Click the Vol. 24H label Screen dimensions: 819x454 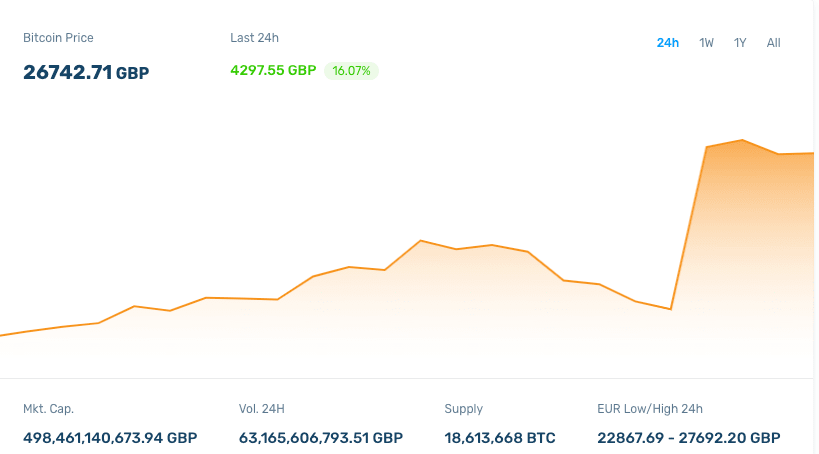262,409
